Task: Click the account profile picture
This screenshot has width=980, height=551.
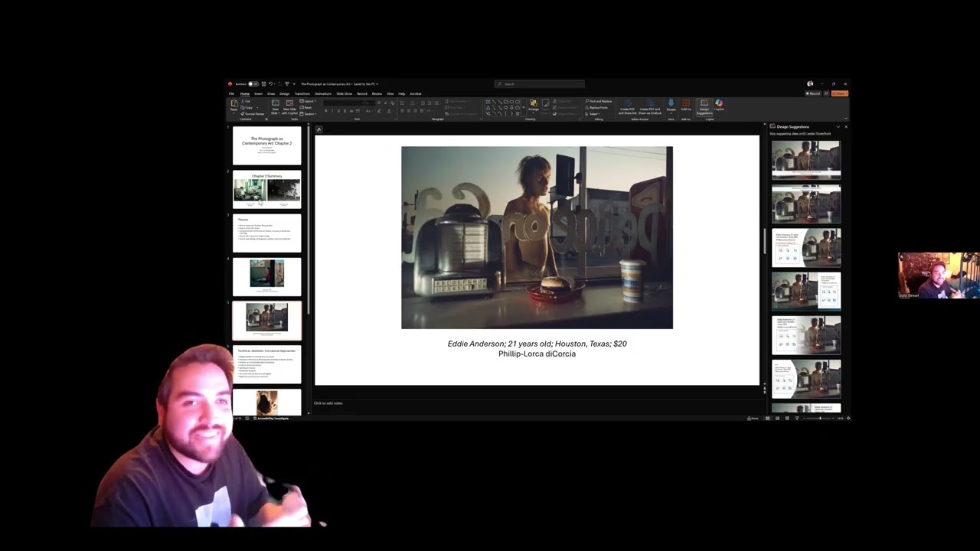Action: coord(810,84)
